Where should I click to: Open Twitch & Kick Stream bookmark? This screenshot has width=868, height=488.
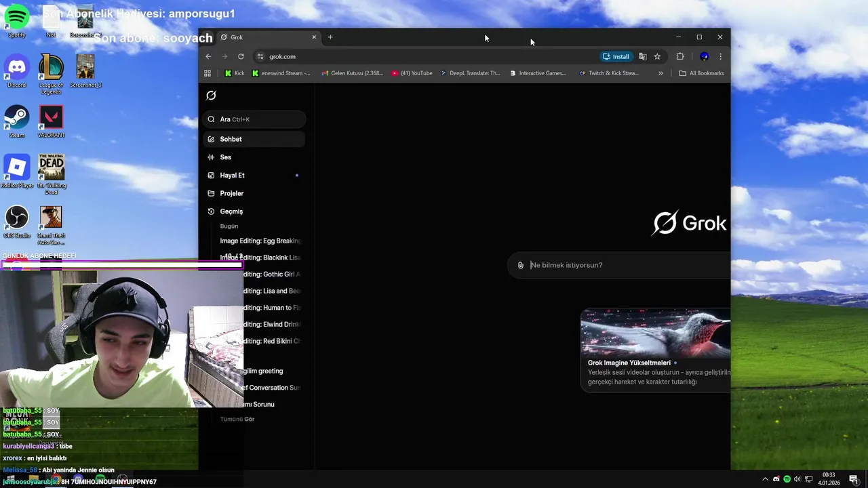click(609, 73)
